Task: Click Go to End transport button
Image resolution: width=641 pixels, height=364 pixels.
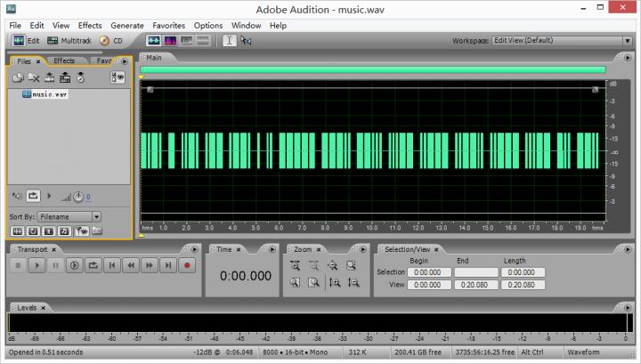Action: (x=168, y=265)
